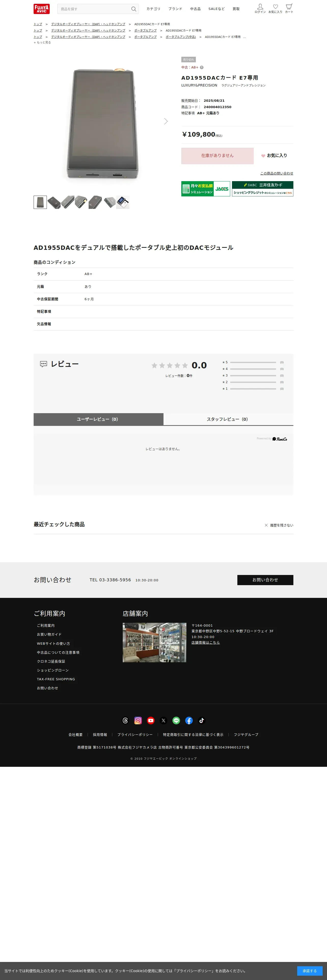Click the ★3 rating bar

(x=253, y=376)
